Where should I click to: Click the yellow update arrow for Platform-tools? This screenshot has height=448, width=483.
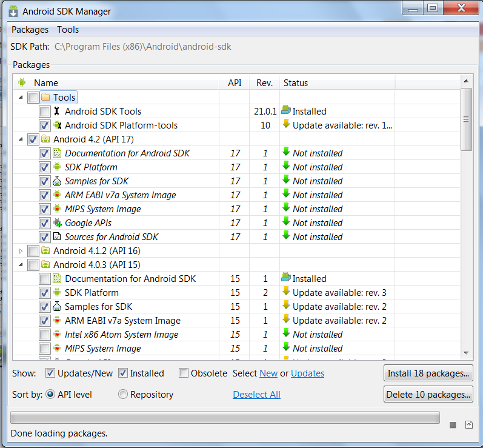pyautogui.click(x=287, y=124)
